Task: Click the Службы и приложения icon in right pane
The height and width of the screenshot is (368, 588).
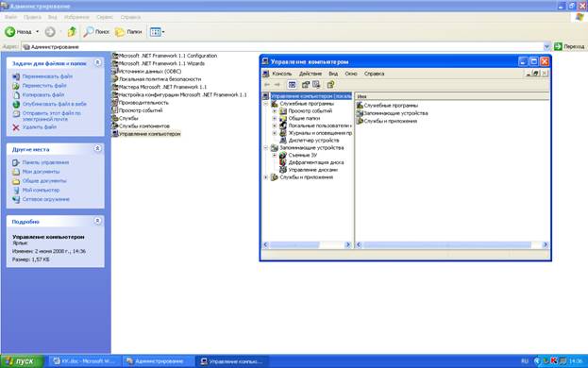Action: pyautogui.click(x=360, y=121)
